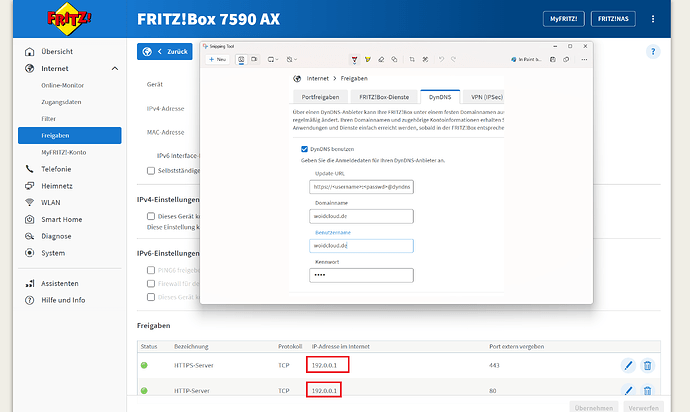Viewport: 690px width, 412px height.
Task: Select the yellow highlighter tool
Action: [368, 59]
